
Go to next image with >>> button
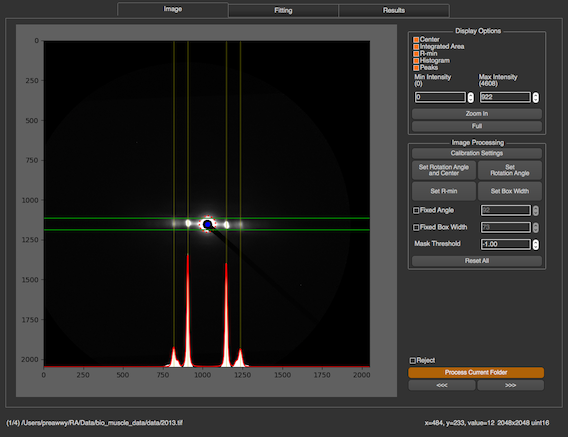point(510,385)
